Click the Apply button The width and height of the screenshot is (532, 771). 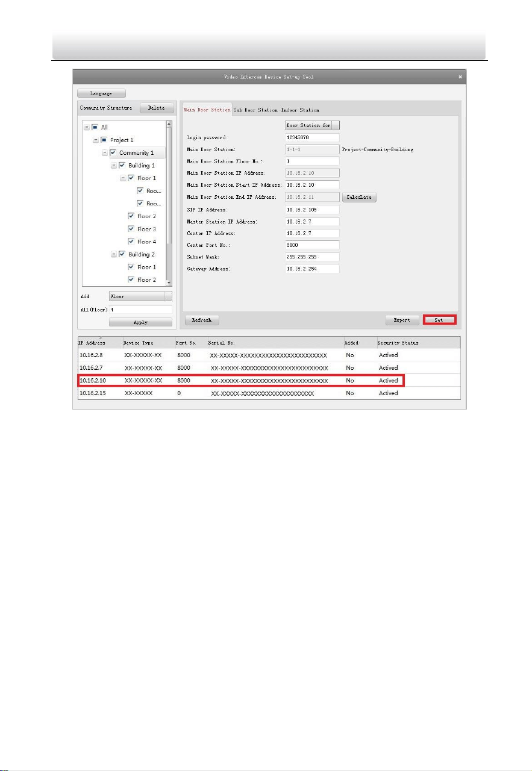click(140, 322)
